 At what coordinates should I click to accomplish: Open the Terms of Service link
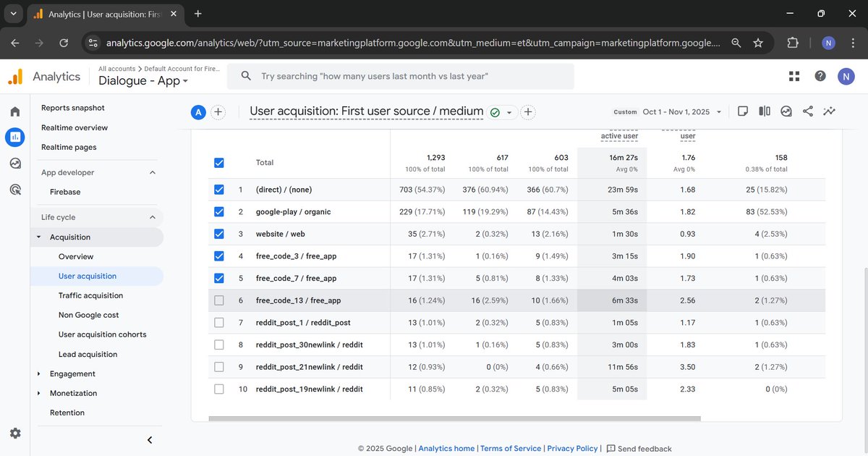(x=511, y=448)
